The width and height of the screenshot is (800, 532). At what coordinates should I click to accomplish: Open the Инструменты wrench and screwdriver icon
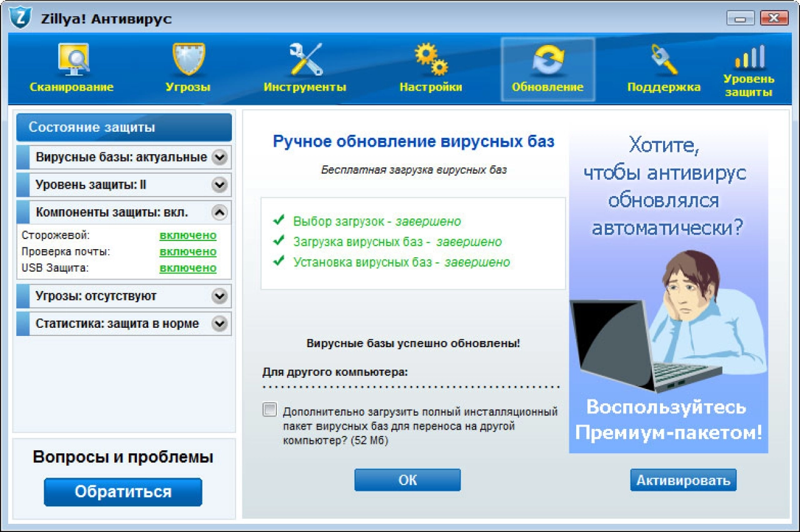point(305,60)
